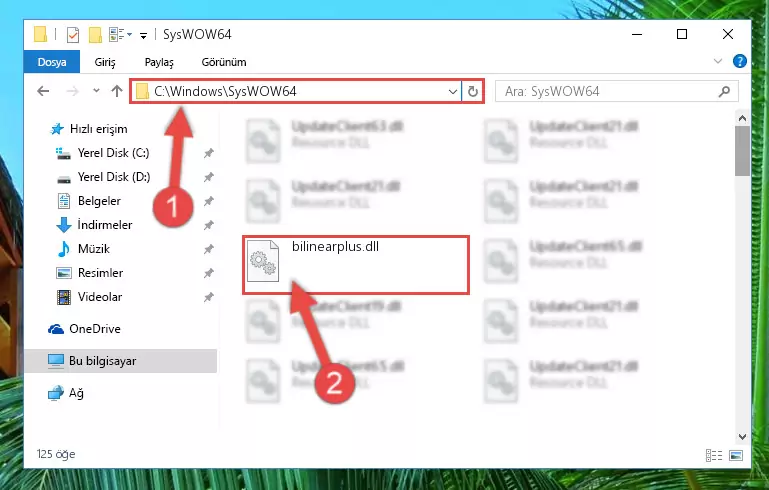Open Müzik folder in sidebar
This screenshot has height=490, width=769.
tap(93, 249)
